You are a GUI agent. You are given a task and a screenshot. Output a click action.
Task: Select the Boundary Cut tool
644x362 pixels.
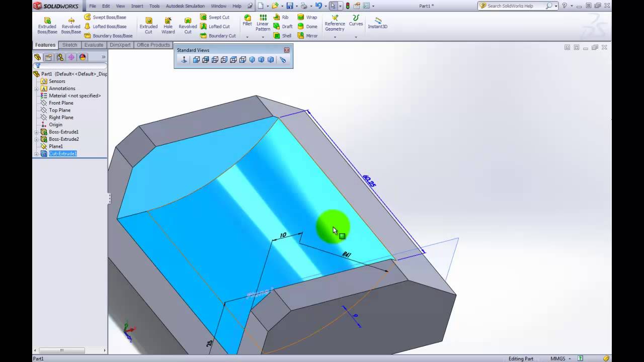click(218, 36)
